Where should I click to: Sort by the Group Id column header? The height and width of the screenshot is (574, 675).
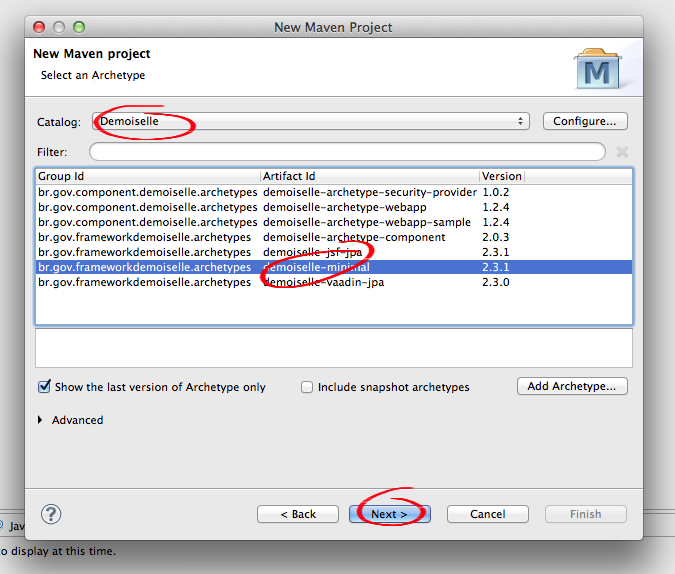coord(148,176)
